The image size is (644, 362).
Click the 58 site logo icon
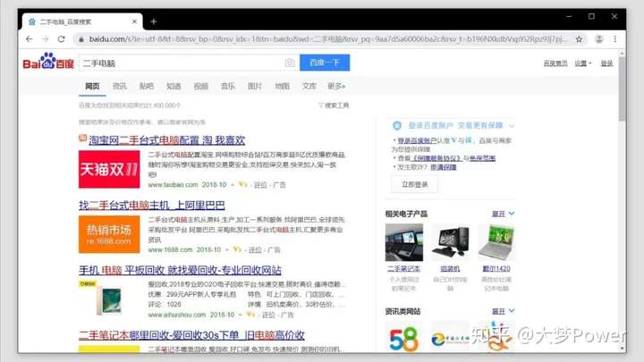pyautogui.click(x=404, y=339)
